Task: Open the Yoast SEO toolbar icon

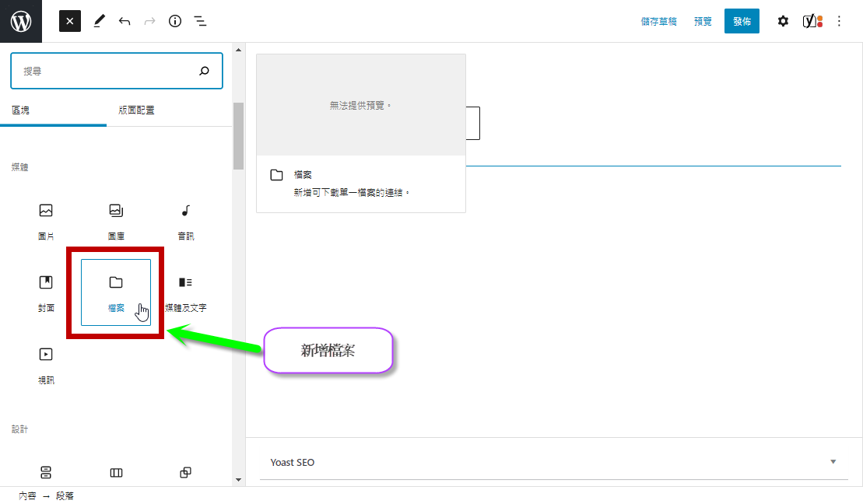Action: (812, 21)
